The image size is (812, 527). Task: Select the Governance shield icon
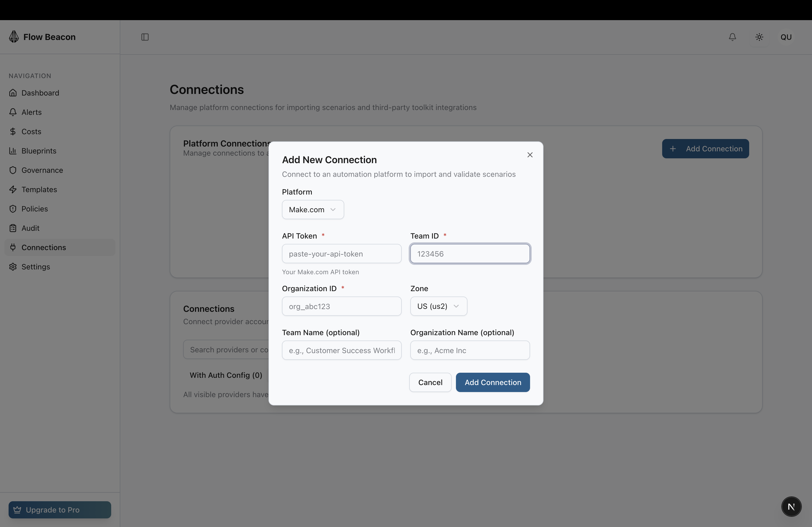(x=13, y=170)
